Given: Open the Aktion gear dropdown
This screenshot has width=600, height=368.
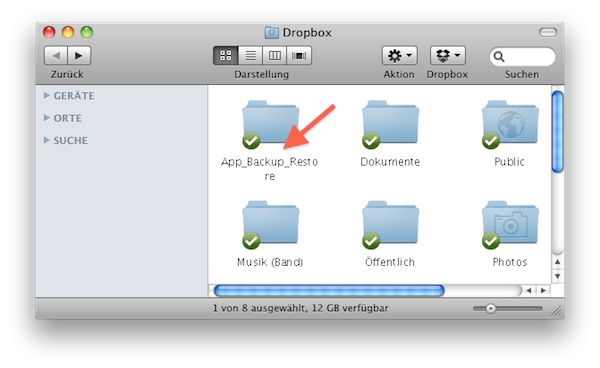Looking at the screenshot, I should pyautogui.click(x=399, y=56).
